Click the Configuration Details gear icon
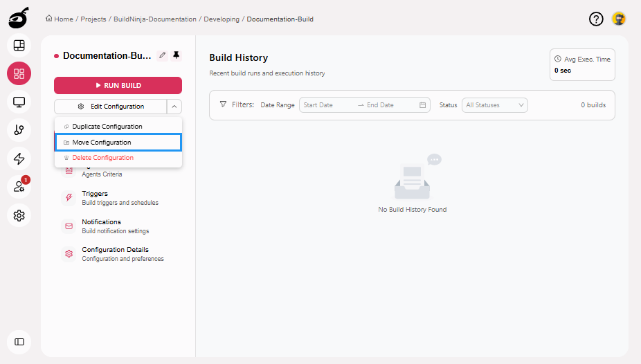The image size is (641, 364). (x=69, y=254)
